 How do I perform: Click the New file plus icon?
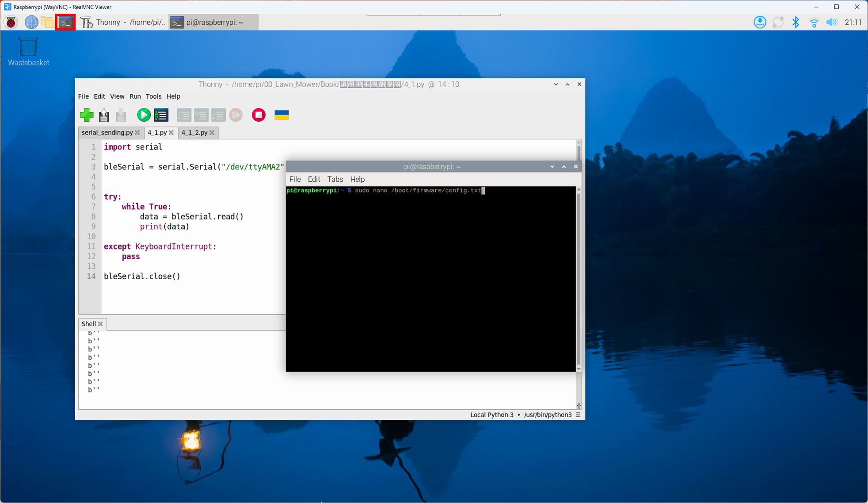point(87,115)
